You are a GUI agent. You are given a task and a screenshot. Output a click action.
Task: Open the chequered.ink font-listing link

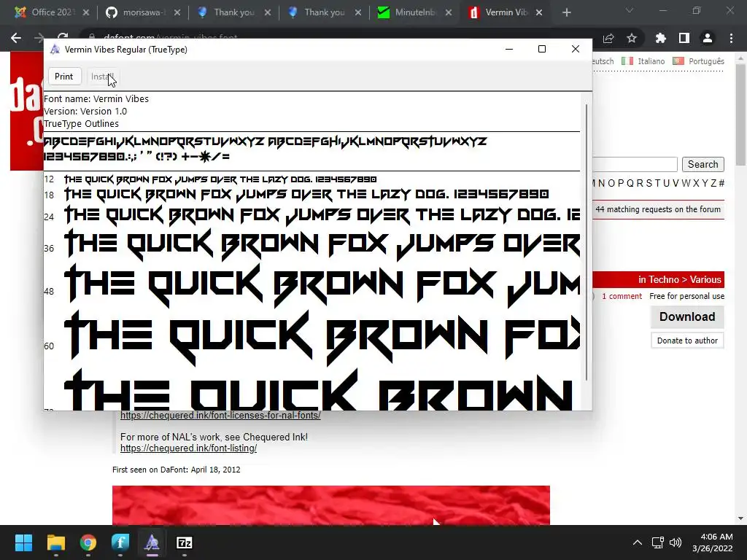pos(188,448)
